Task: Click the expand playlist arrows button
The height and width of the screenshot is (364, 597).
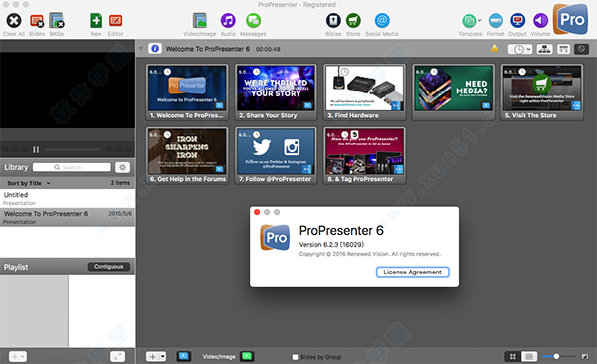Action: pyautogui.click(x=117, y=356)
